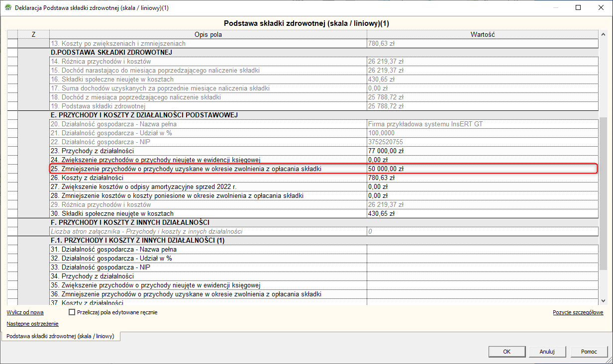Select row 22. Działalność gospodarcza - NIP
The width and height of the screenshot is (613, 364).
point(208,142)
